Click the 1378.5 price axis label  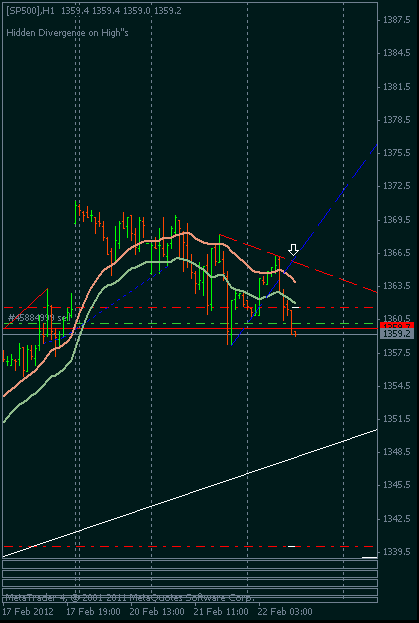[397, 120]
